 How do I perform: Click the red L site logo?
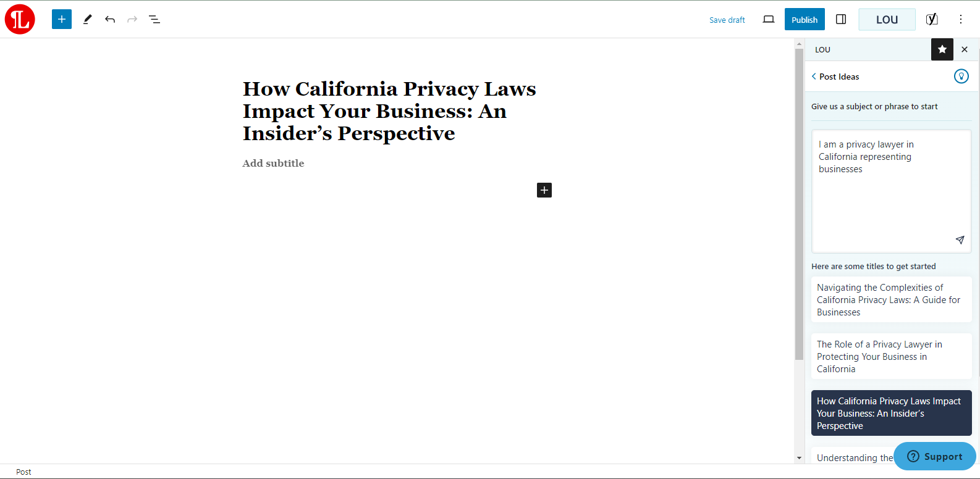pos(20,19)
